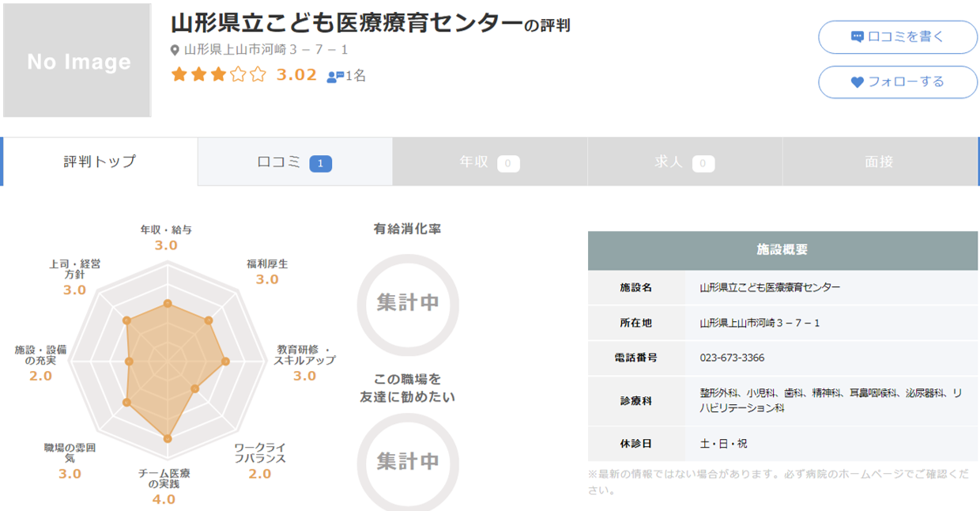Click the last outlined star of the rating

(258, 74)
